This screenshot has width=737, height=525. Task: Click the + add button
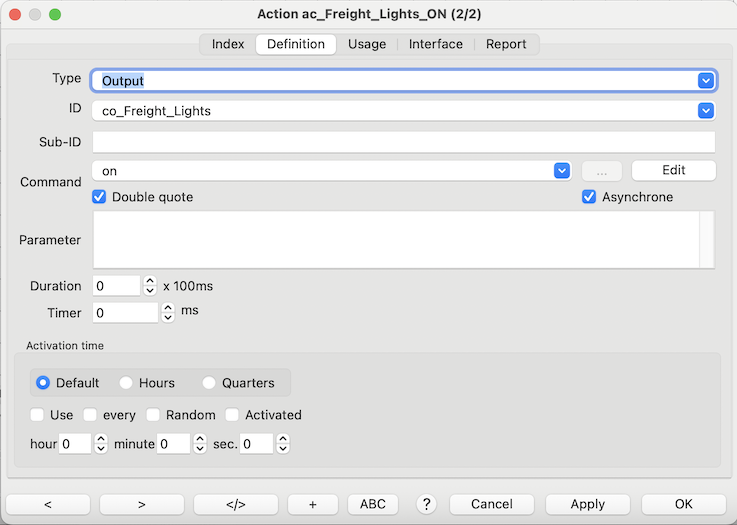click(x=313, y=504)
